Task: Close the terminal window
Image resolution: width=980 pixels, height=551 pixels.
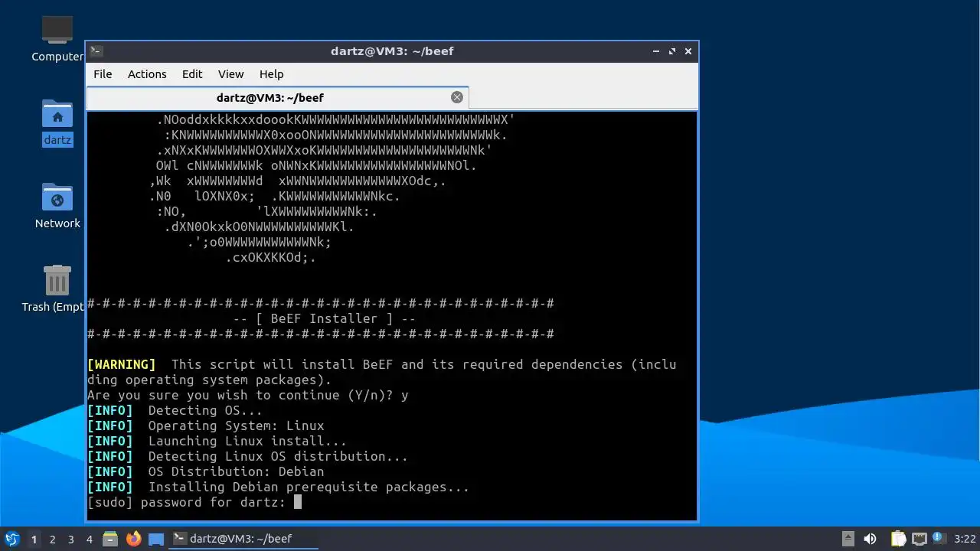Action: [688, 51]
